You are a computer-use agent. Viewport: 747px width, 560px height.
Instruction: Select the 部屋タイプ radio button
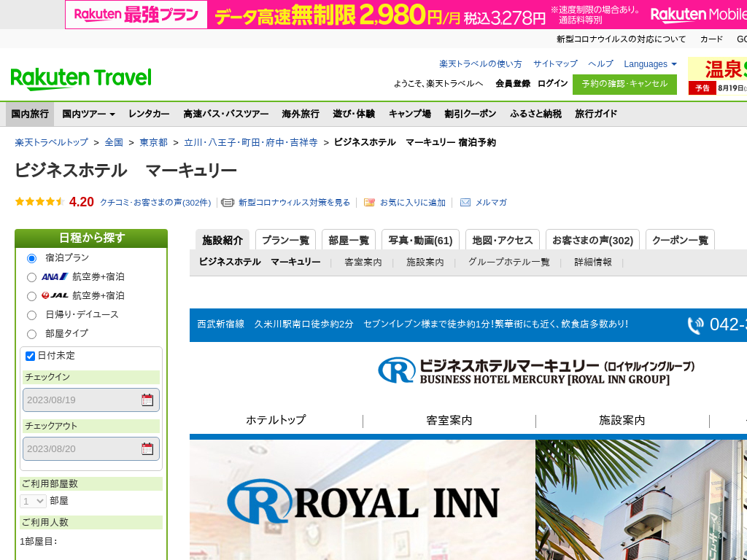(x=31, y=334)
